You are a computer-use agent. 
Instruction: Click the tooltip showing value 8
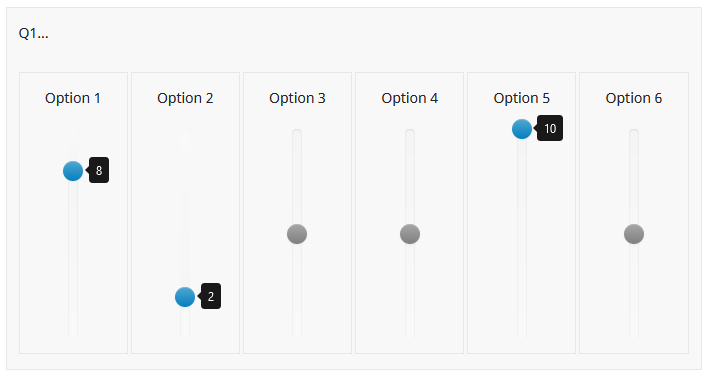pos(99,170)
